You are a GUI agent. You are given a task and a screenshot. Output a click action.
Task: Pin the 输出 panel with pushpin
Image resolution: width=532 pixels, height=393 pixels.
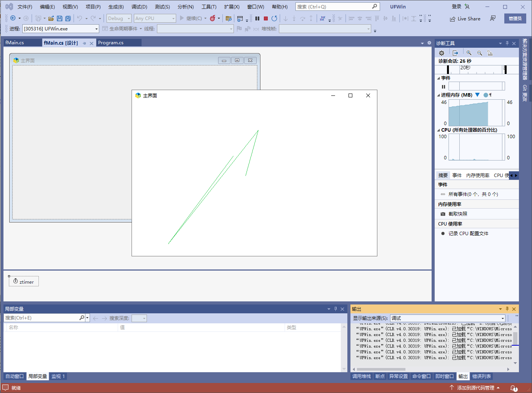coord(507,309)
